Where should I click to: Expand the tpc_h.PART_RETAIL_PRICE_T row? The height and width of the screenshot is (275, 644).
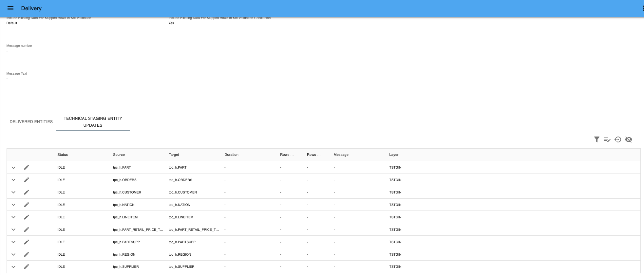(13, 229)
